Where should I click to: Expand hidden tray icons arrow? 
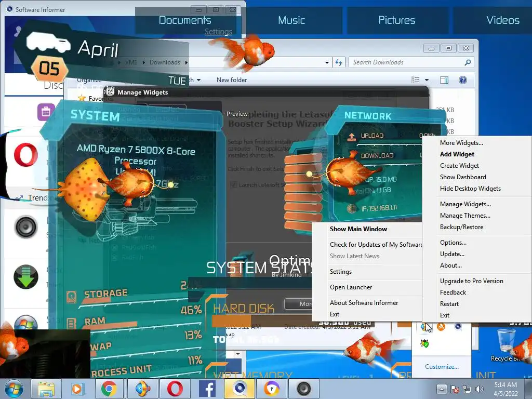pyautogui.click(x=441, y=389)
